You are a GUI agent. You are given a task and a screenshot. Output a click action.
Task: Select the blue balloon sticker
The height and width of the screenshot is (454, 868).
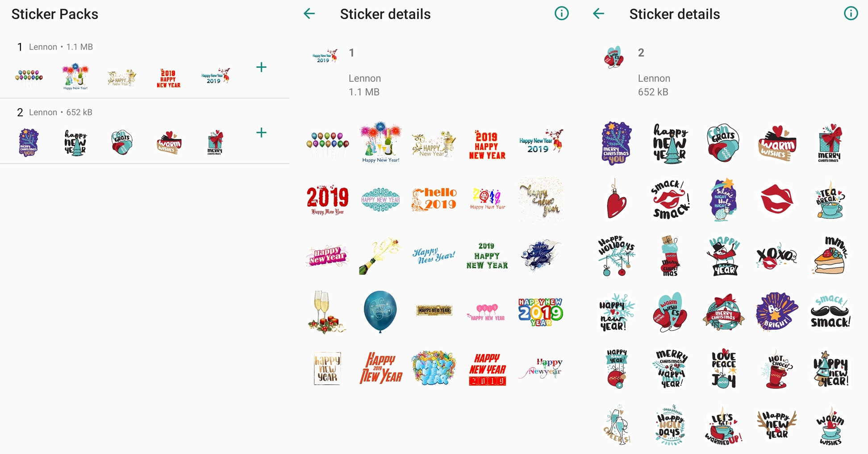pyautogui.click(x=380, y=311)
